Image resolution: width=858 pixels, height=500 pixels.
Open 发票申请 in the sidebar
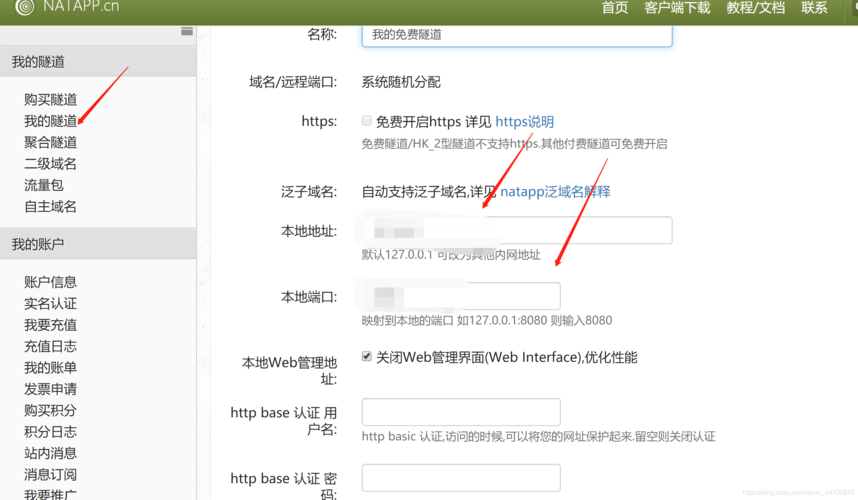(x=50, y=389)
